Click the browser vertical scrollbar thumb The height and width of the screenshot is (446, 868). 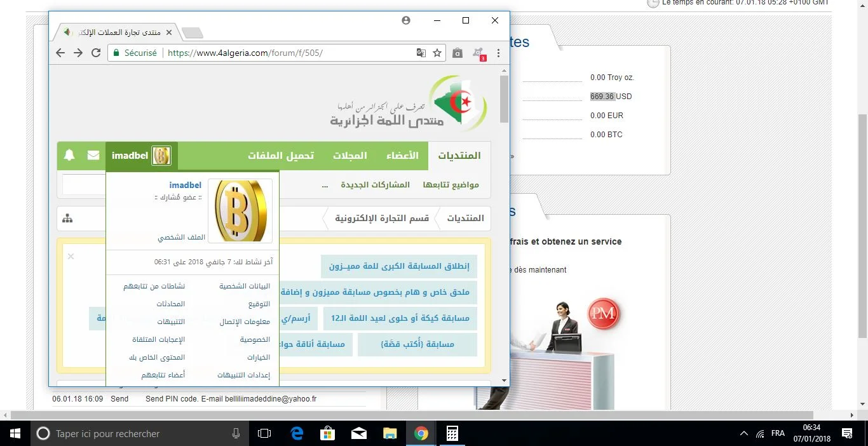[x=505, y=98]
